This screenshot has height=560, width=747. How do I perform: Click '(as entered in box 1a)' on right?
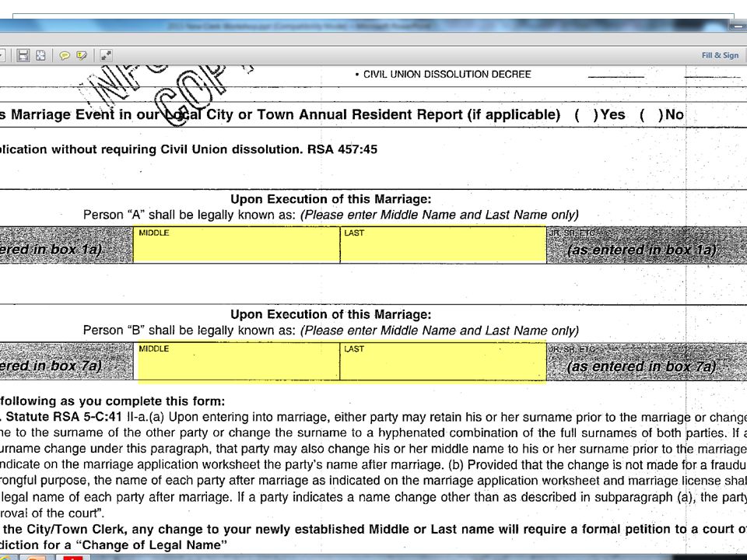pyautogui.click(x=642, y=250)
